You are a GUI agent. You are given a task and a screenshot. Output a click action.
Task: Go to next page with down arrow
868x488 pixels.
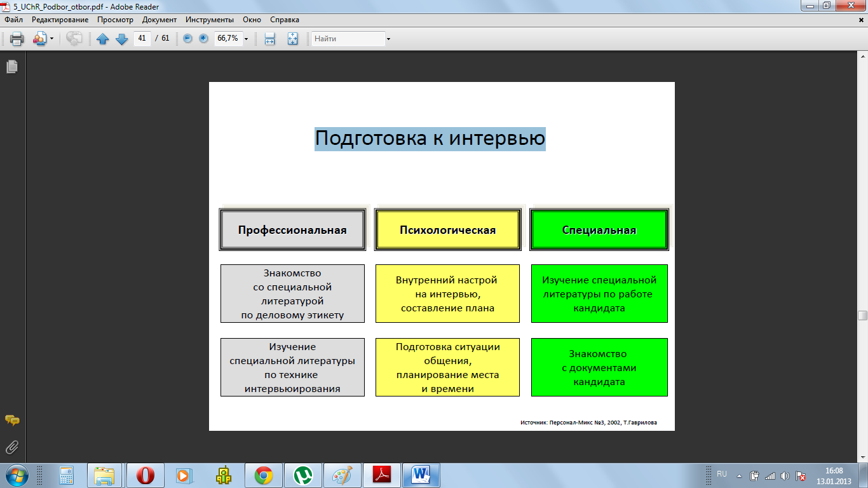122,39
